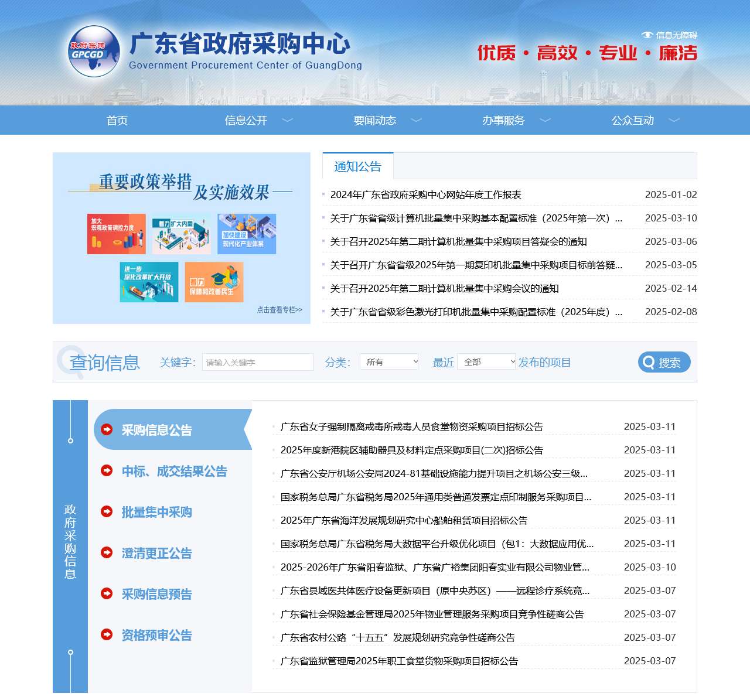Switch to 资格预审公告 sidebar tab

click(156, 635)
